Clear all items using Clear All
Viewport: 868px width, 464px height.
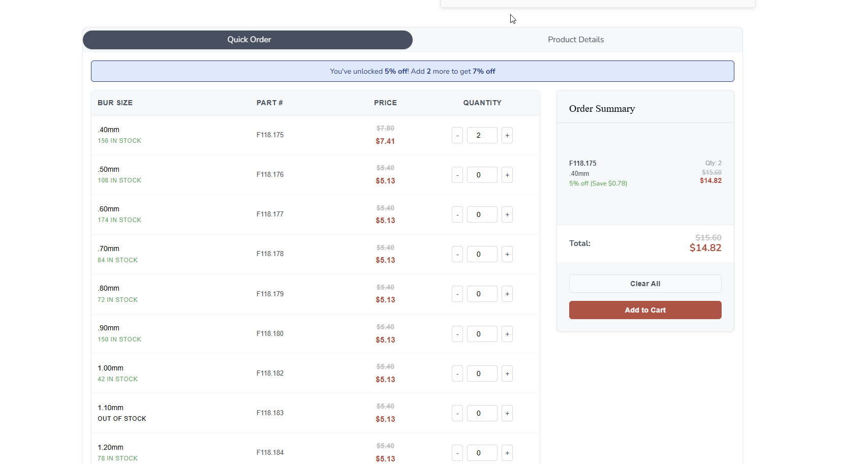coord(645,283)
